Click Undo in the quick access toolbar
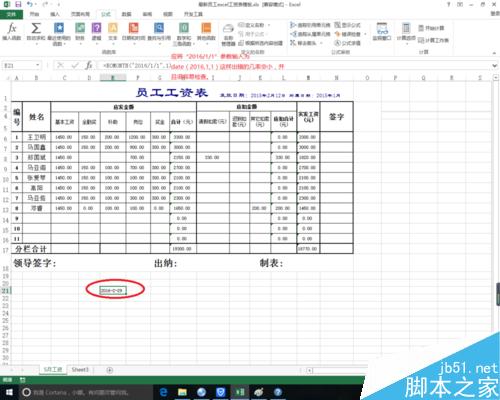The height and width of the screenshot is (400, 500). pos(30,4)
